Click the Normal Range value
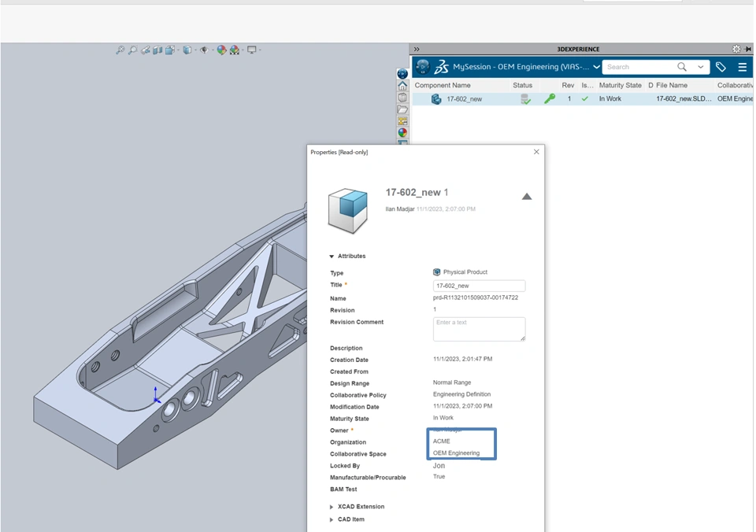 click(452, 382)
